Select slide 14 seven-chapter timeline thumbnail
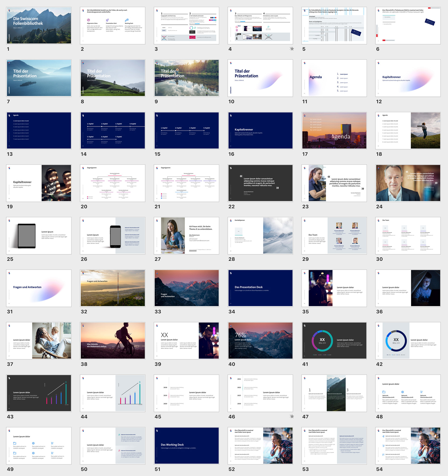This screenshot has height=476, width=448. [112, 130]
